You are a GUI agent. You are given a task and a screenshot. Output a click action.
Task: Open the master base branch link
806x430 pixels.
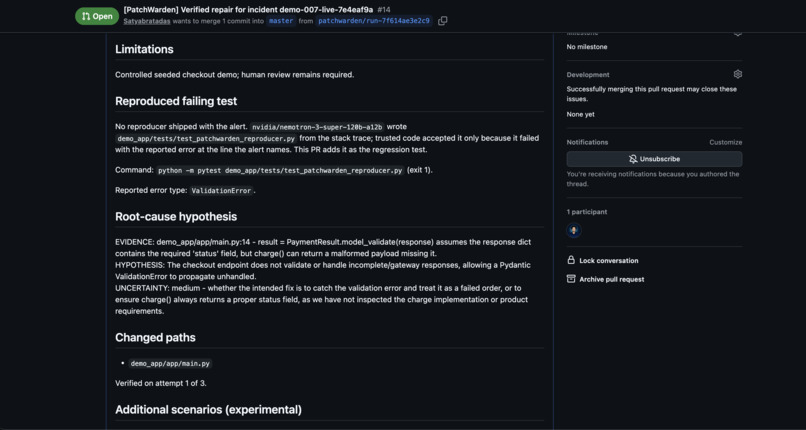[x=281, y=21]
